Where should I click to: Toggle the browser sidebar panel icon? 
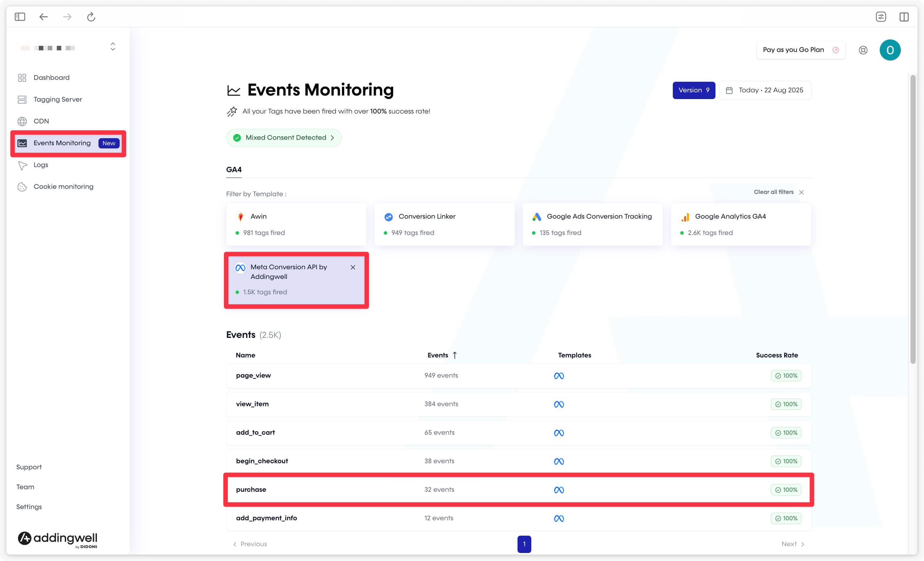point(20,17)
